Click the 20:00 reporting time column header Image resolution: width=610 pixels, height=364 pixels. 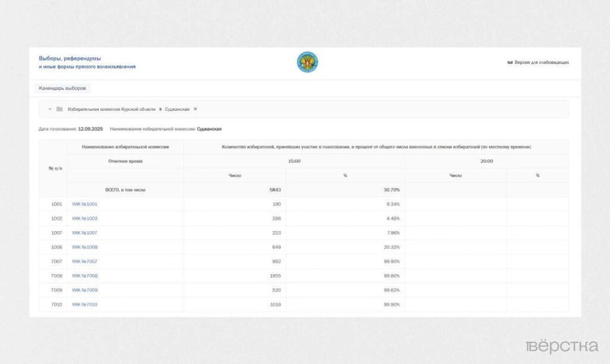coord(487,161)
